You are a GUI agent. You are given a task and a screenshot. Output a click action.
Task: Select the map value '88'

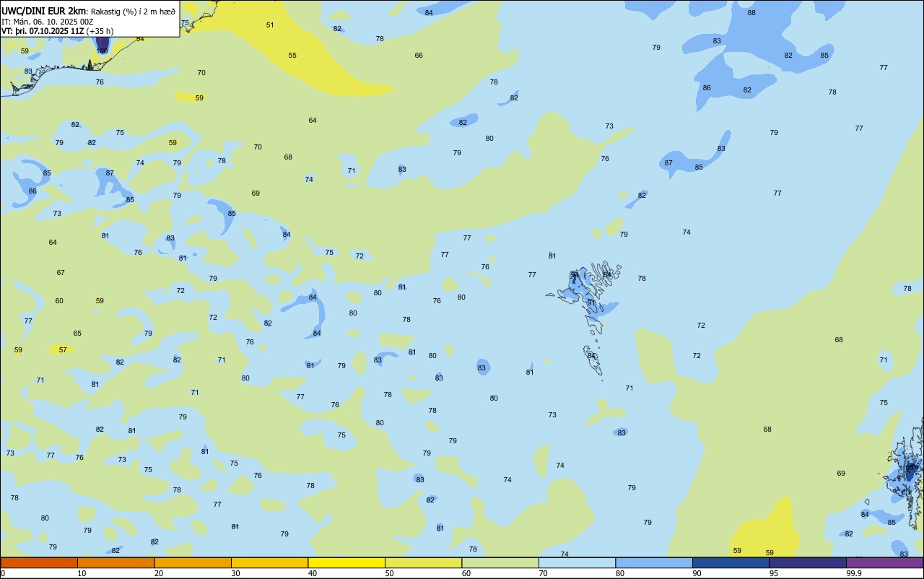(x=751, y=12)
